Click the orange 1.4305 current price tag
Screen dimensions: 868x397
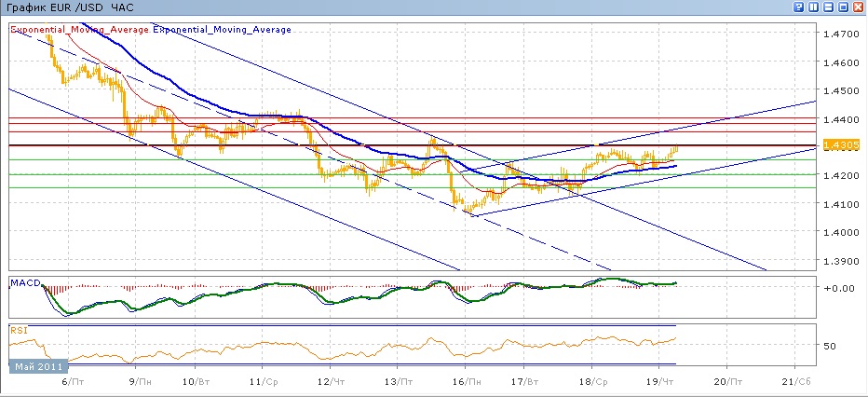tap(841, 145)
